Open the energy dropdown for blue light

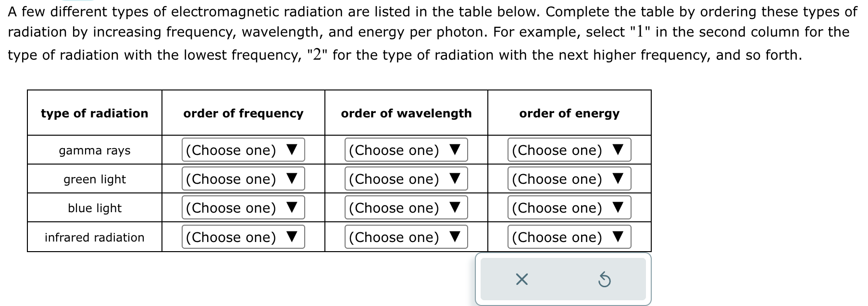point(569,207)
